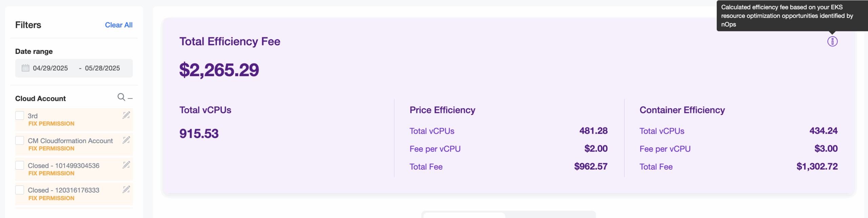This screenshot has width=868, height=218.
Task: Click the $2,265.29 total fee amount
Action: click(x=219, y=70)
